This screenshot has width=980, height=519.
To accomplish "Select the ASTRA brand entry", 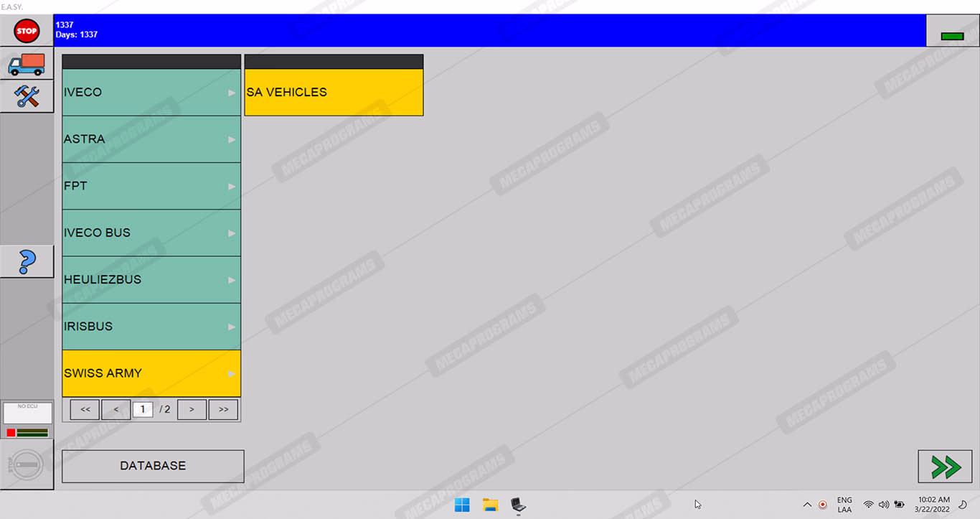I will (x=151, y=139).
